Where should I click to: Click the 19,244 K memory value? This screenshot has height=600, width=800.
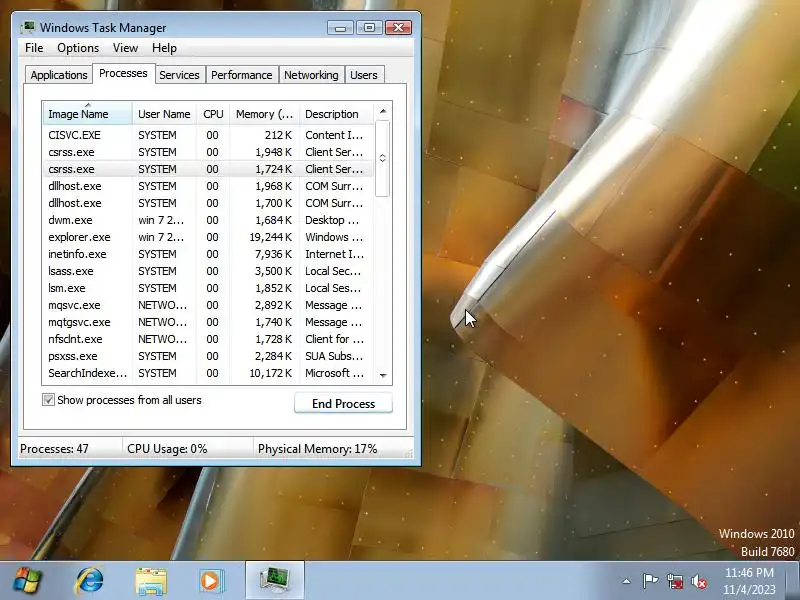270,237
